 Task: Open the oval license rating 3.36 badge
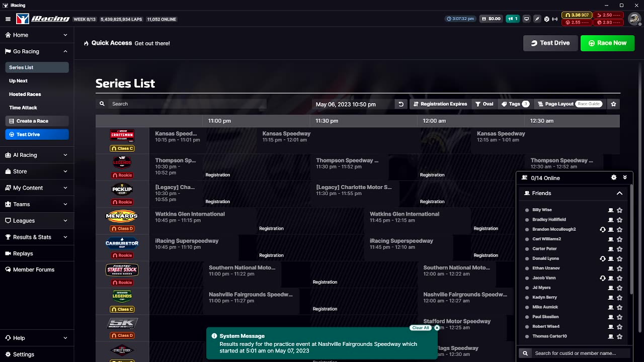pos(577,15)
